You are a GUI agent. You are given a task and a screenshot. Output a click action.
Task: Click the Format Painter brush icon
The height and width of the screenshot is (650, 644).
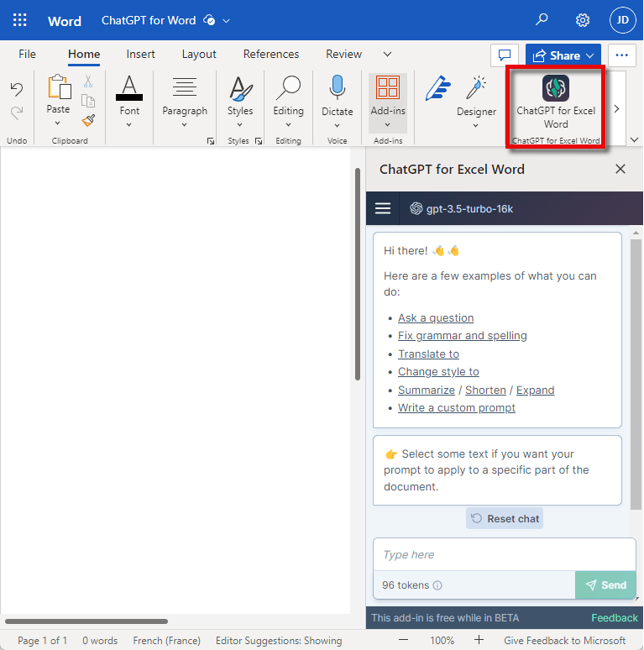88,120
